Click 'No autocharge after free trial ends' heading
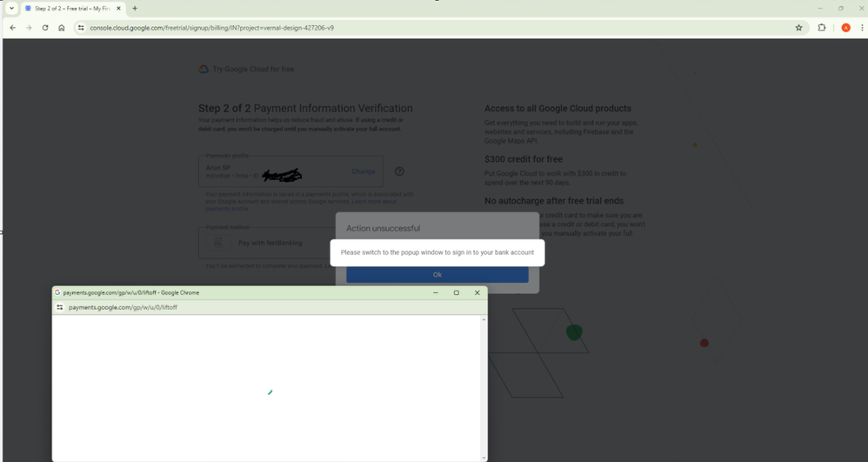868x462 pixels. [553, 200]
